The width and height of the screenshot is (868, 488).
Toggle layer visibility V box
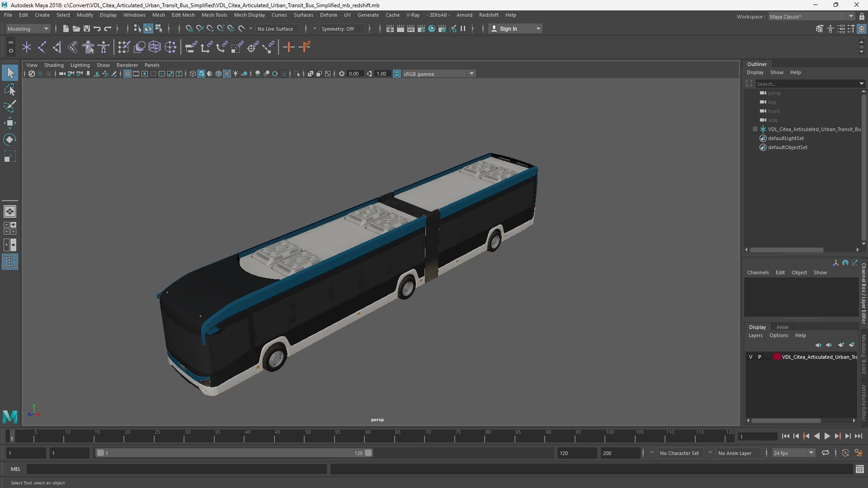click(x=751, y=357)
